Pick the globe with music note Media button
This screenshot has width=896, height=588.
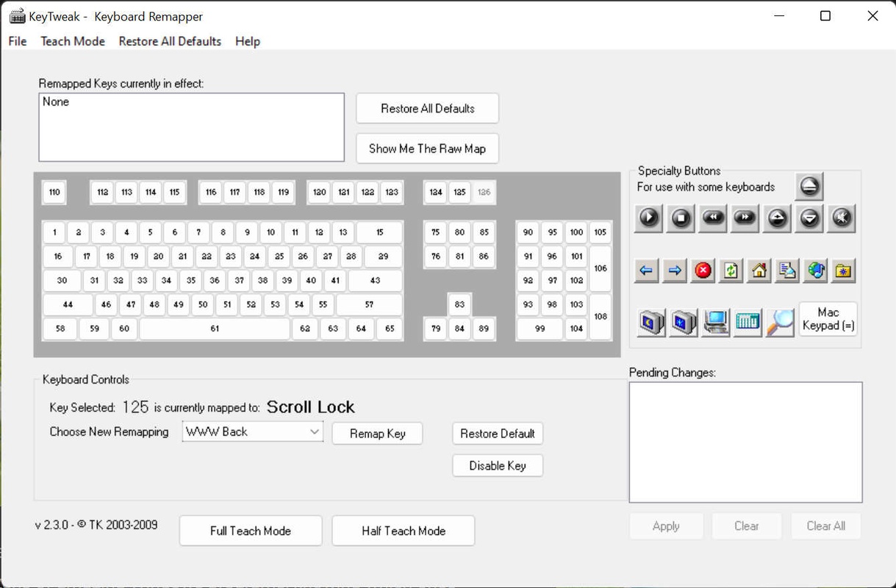pos(816,271)
